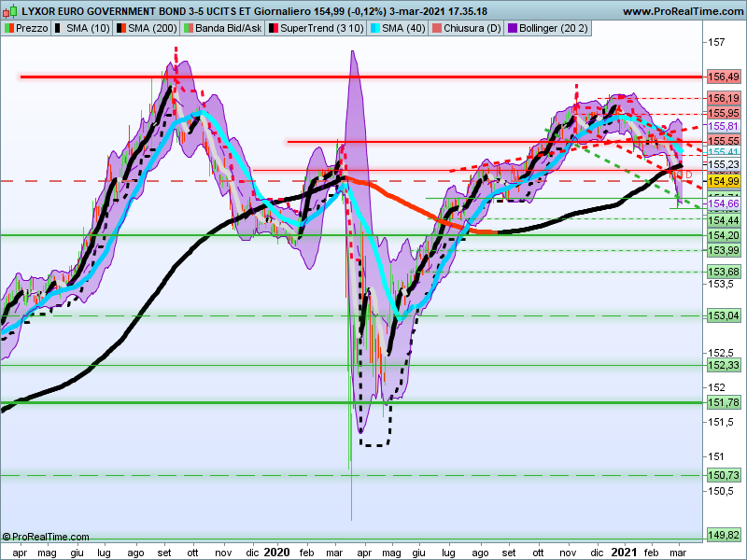Click the Prezzo candlestick icon
The width and height of the screenshot is (747, 560).
click(x=9, y=29)
